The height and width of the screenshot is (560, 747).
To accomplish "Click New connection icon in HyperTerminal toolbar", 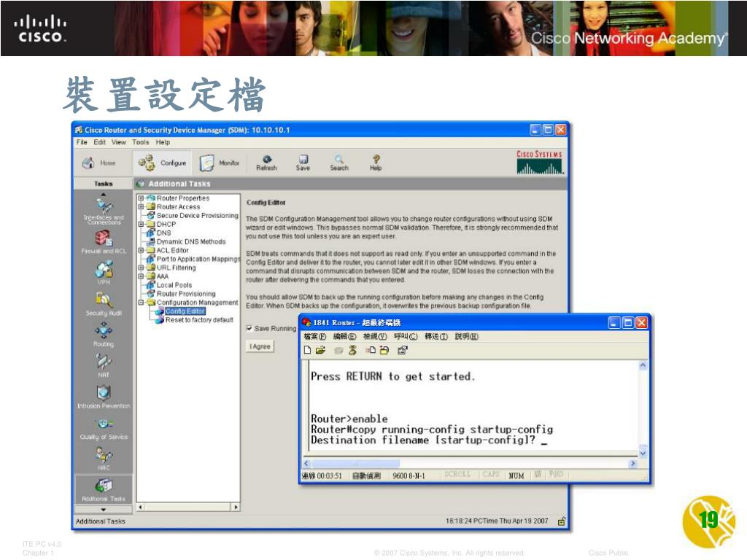I will (x=308, y=351).
